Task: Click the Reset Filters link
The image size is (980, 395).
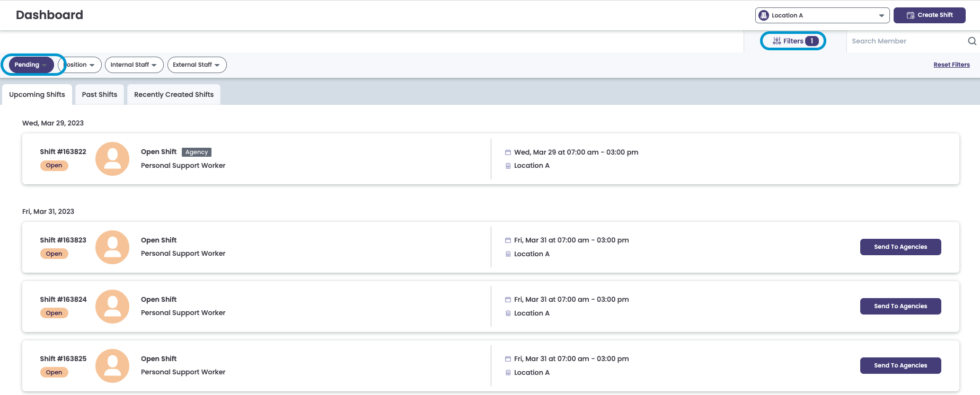Action: pyautogui.click(x=951, y=64)
